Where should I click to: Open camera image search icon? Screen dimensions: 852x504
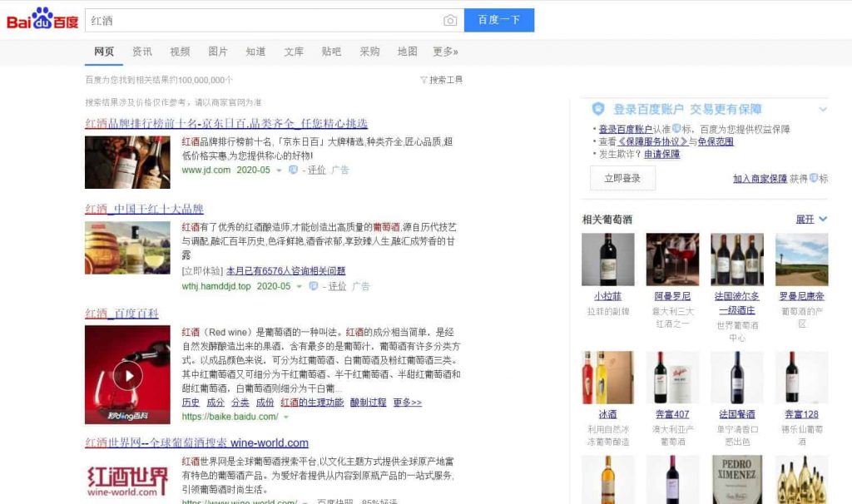pos(450,21)
